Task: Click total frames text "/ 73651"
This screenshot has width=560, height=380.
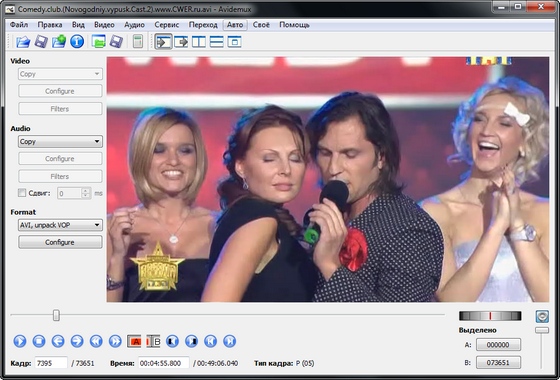Action: [x=83, y=364]
